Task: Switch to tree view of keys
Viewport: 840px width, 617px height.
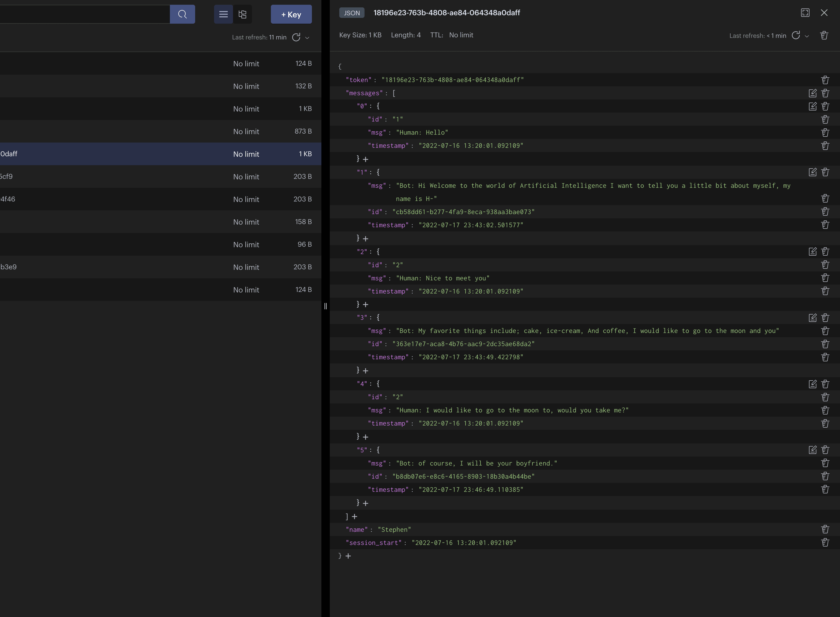Action: click(x=242, y=14)
